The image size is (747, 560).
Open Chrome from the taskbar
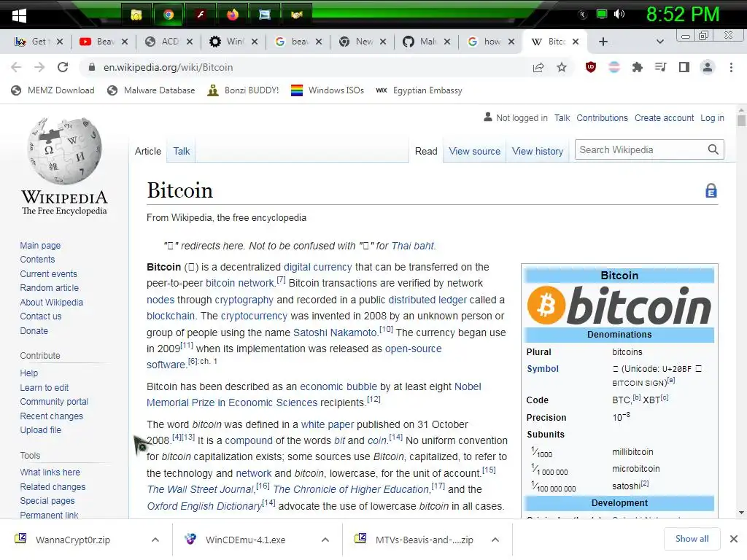(169, 15)
